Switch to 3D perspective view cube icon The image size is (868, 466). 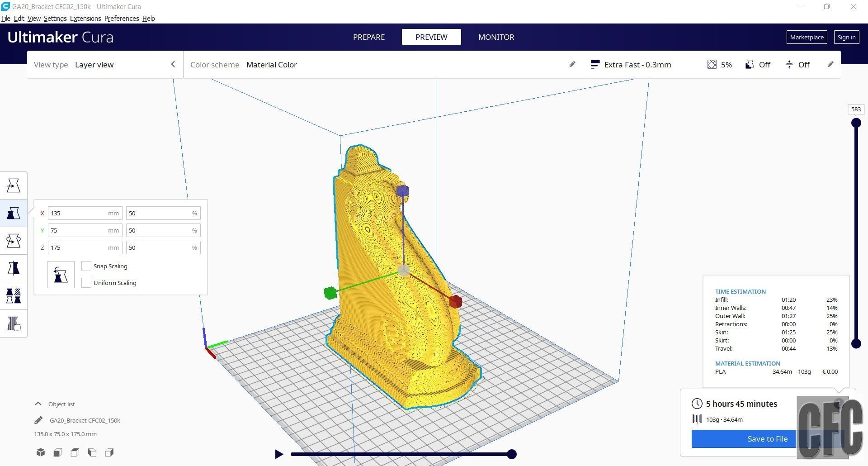[x=41, y=452]
